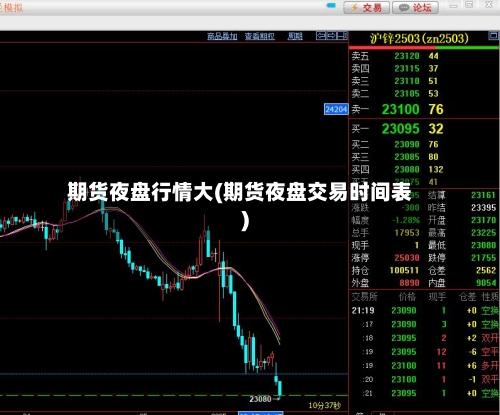Click the 卖一 ask volume 76
This screenshot has height=415, width=500.
click(x=436, y=109)
